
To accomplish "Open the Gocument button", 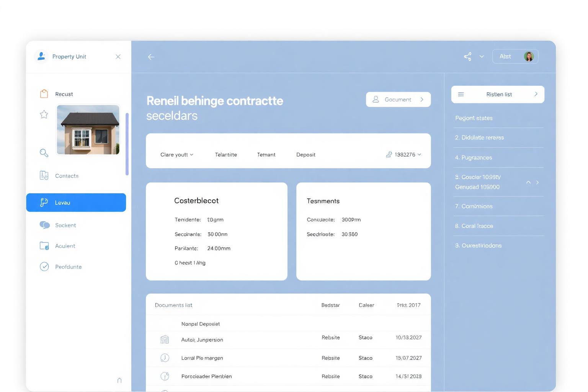I will (x=398, y=100).
